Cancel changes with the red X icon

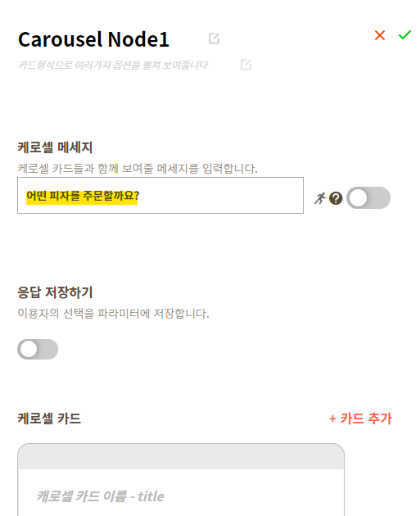pos(380,35)
